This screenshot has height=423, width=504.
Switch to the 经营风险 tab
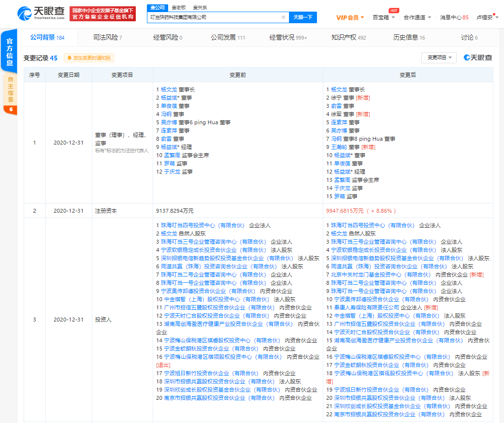168,38
